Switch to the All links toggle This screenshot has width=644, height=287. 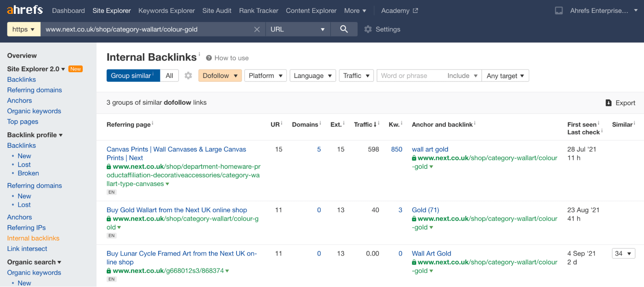point(169,76)
